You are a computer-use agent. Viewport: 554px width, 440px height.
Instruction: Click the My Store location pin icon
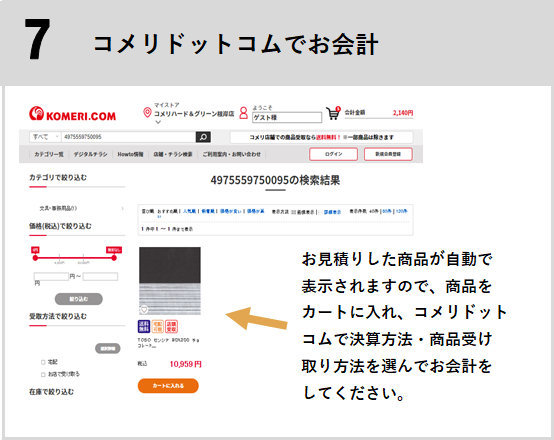147,113
